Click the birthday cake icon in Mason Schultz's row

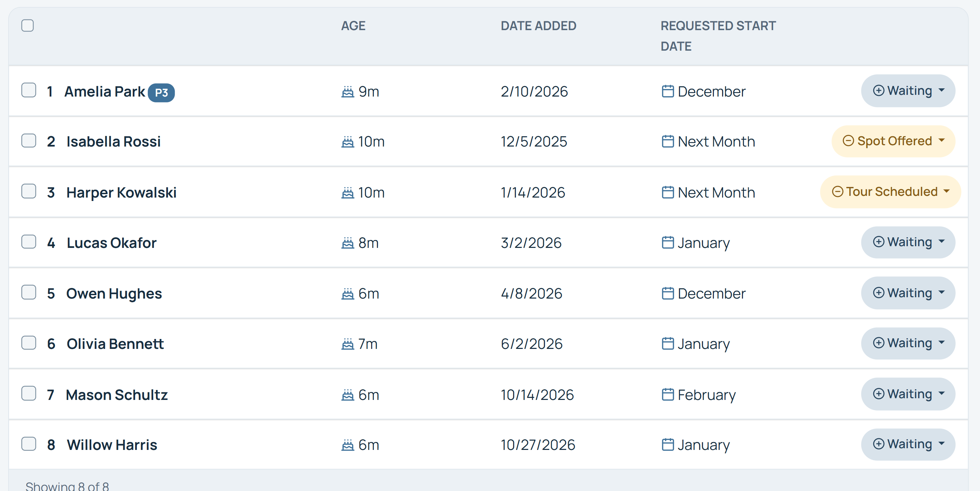347,395
